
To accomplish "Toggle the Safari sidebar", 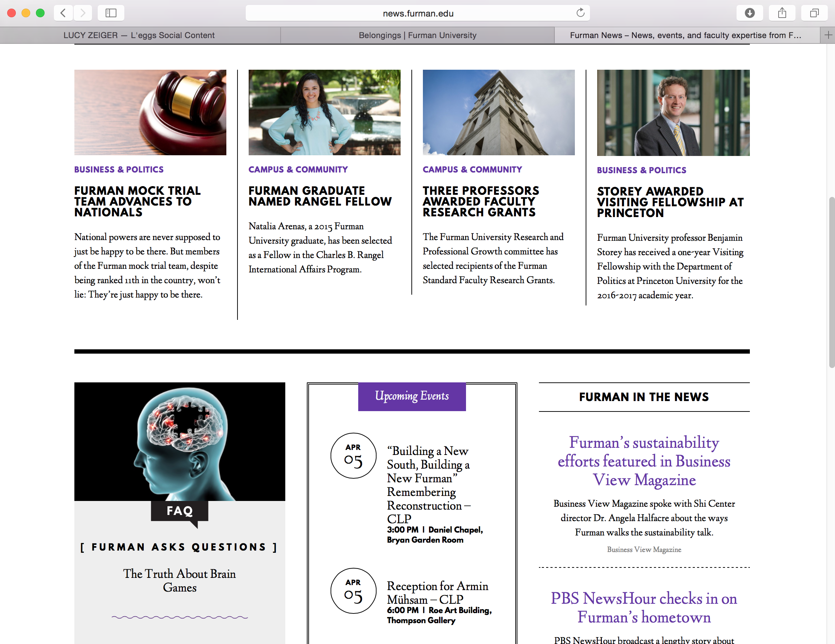I will (111, 13).
